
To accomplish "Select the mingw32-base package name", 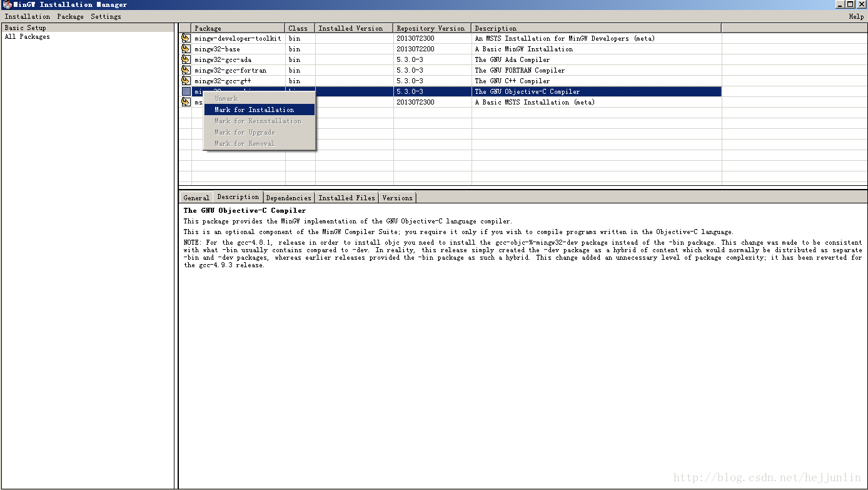I will pyautogui.click(x=217, y=49).
